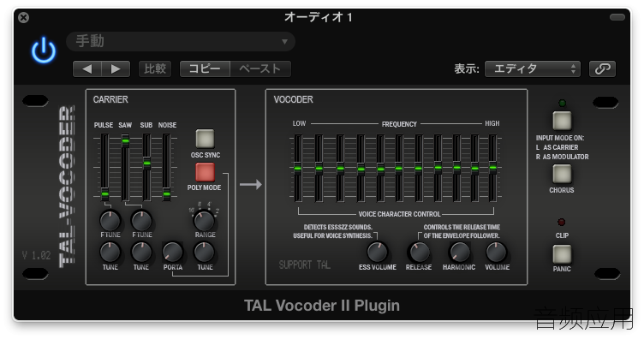
Task: Click the SAW level slider handle
Action: [126, 141]
